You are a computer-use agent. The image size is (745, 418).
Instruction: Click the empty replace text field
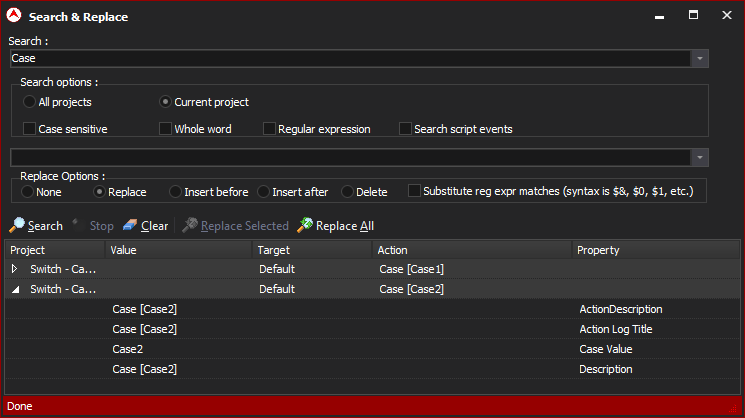(x=350, y=157)
